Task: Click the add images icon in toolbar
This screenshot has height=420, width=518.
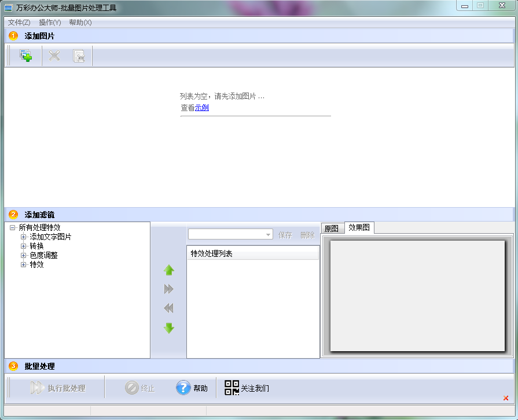Action: 26,56
